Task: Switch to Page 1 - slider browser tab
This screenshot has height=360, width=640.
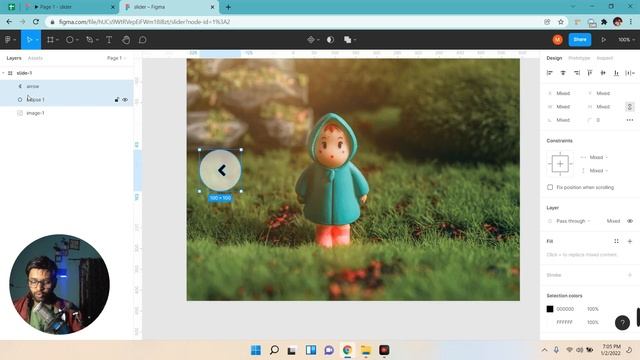Action: [x=69, y=7]
